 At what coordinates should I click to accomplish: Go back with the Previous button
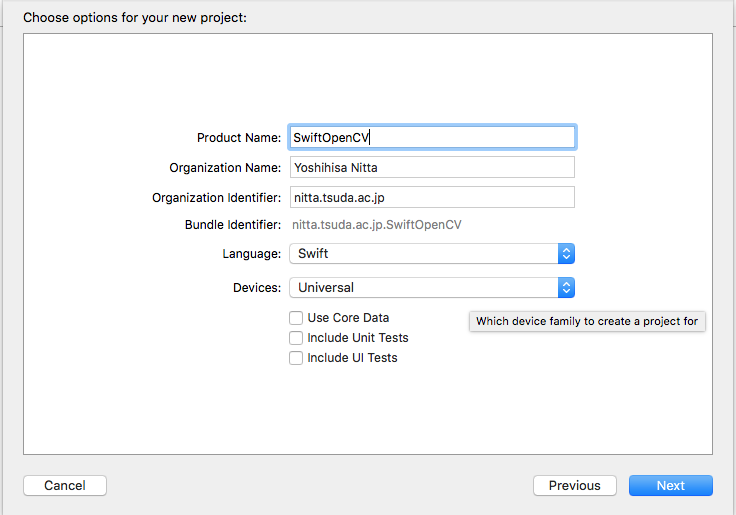[x=574, y=485]
